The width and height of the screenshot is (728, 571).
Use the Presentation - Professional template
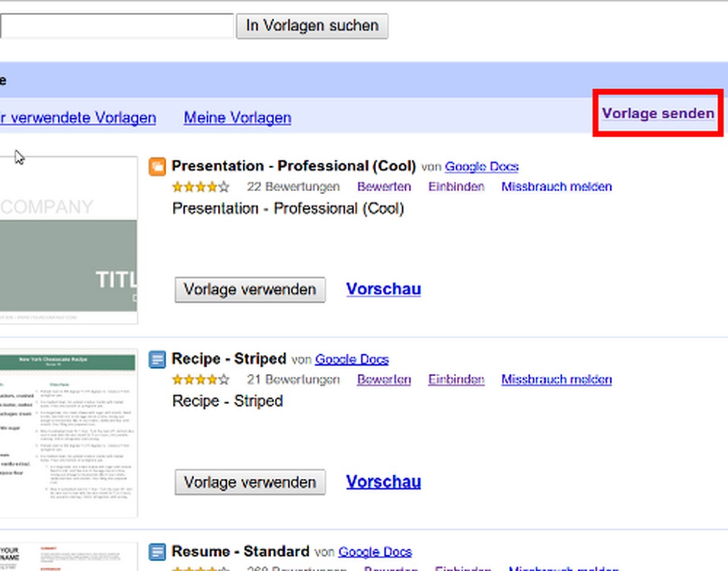tap(250, 289)
